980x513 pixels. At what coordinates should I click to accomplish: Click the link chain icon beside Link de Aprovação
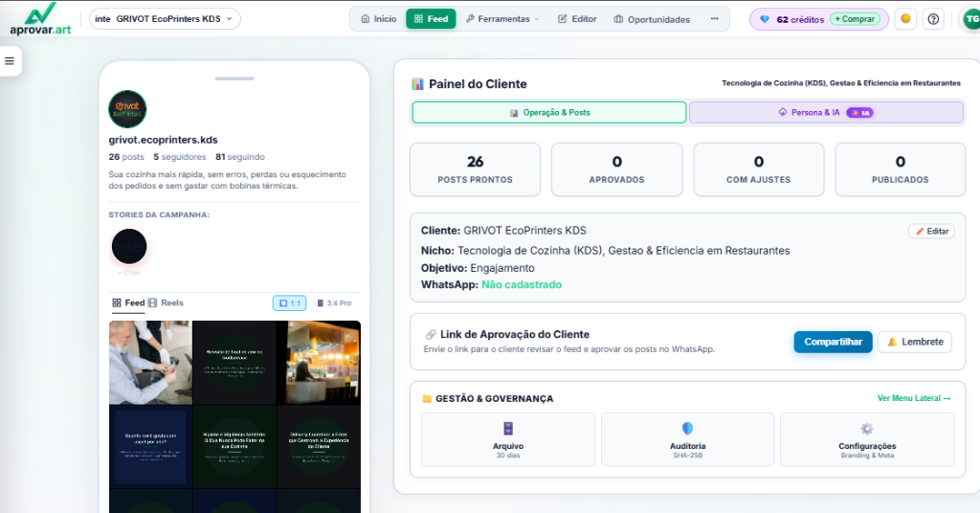tap(431, 334)
